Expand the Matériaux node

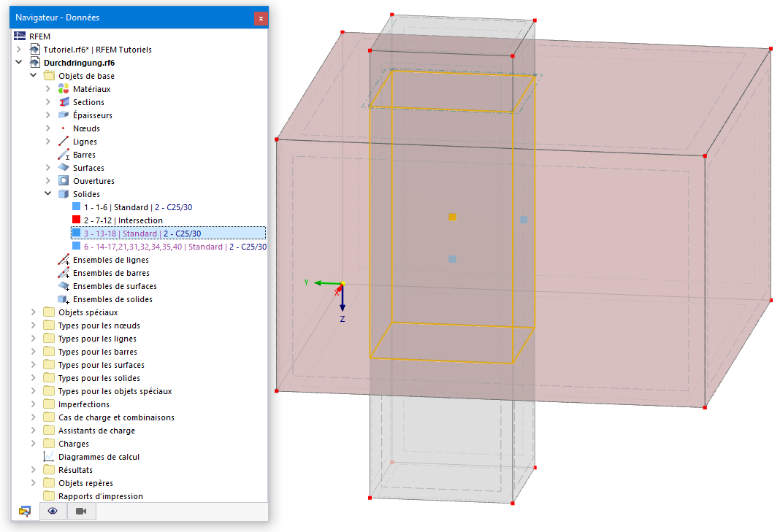point(47,88)
